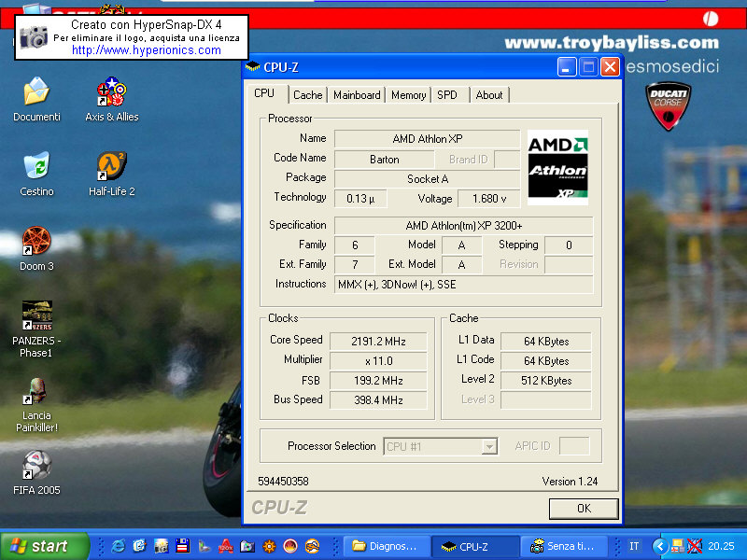The width and height of the screenshot is (747, 560).
Task: Switch to the Cache tab
Action: [307, 95]
